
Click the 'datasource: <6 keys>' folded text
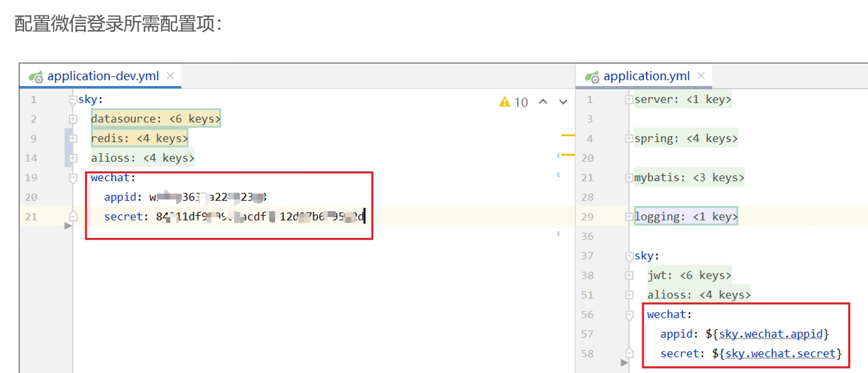click(x=155, y=118)
